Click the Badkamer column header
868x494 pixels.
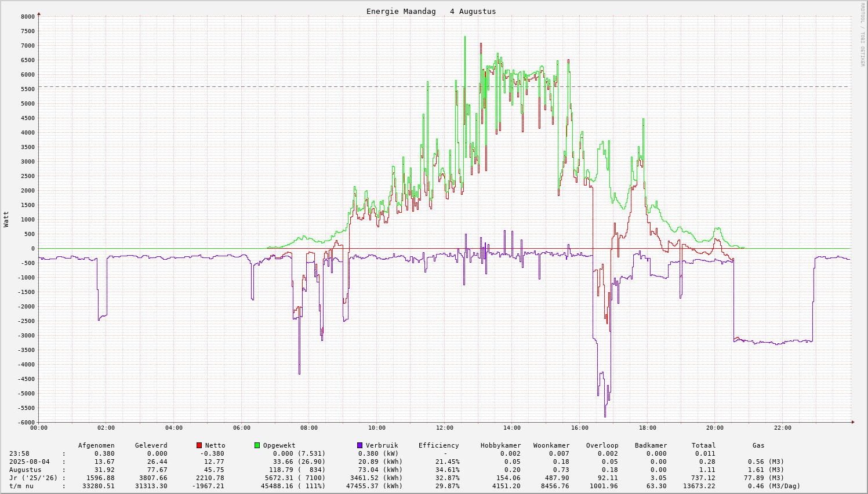pos(651,445)
